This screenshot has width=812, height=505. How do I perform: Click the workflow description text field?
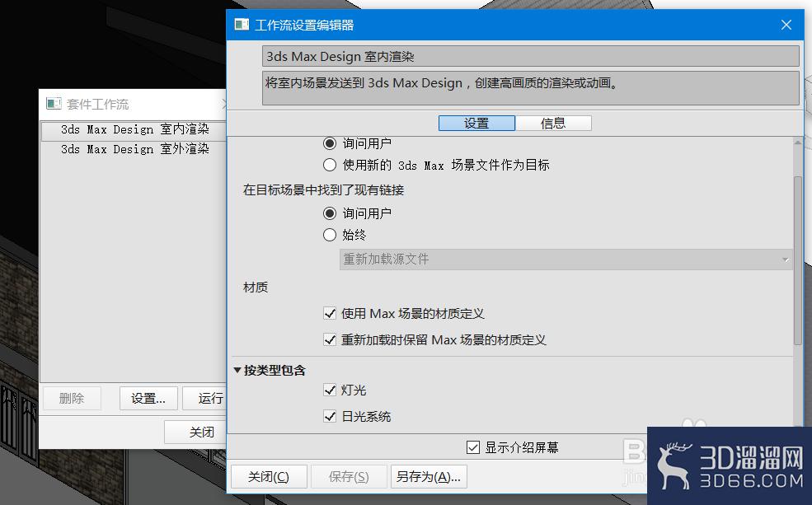[530, 88]
